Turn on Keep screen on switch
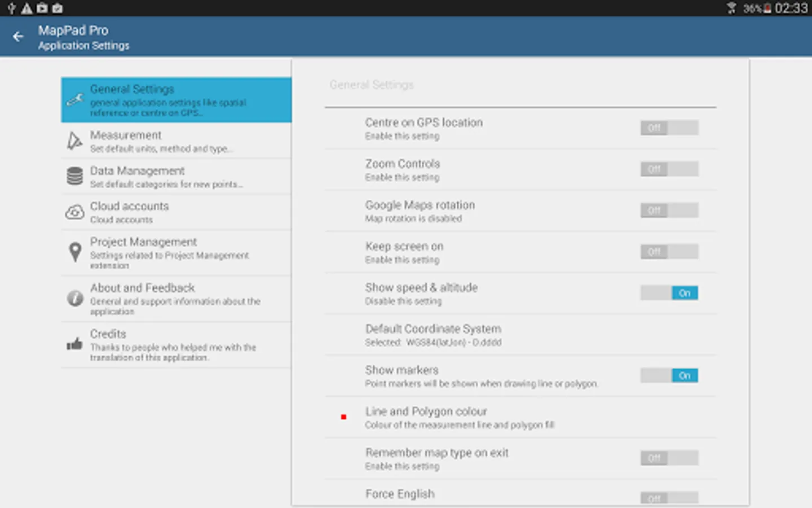This screenshot has width=812, height=508. [x=669, y=251]
